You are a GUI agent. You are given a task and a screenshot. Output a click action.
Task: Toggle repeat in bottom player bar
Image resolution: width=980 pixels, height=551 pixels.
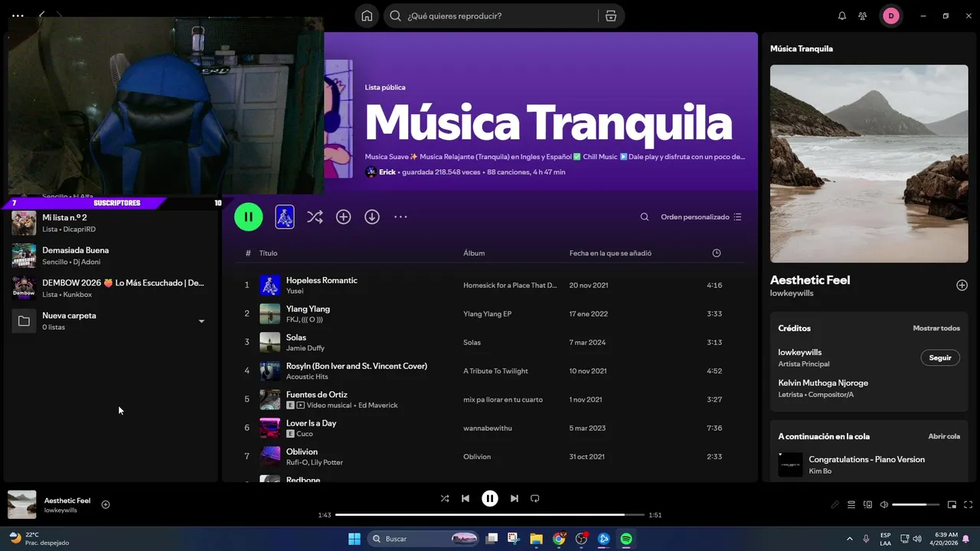pos(535,498)
